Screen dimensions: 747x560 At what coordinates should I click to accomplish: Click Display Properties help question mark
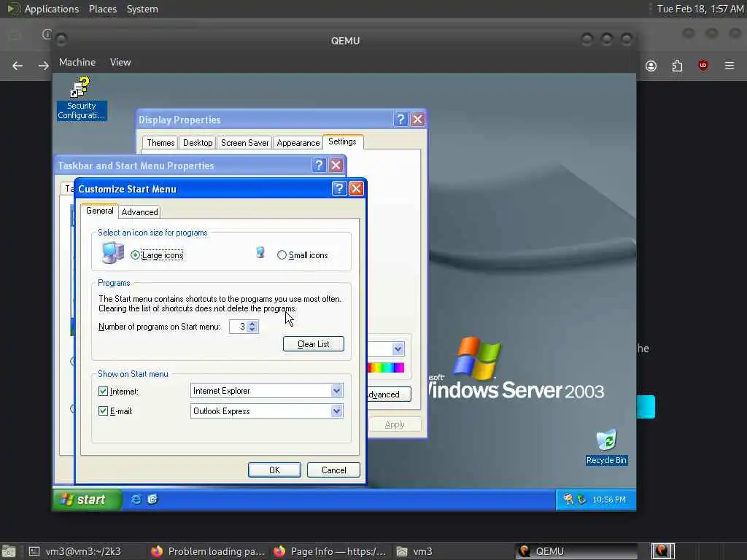(400, 120)
